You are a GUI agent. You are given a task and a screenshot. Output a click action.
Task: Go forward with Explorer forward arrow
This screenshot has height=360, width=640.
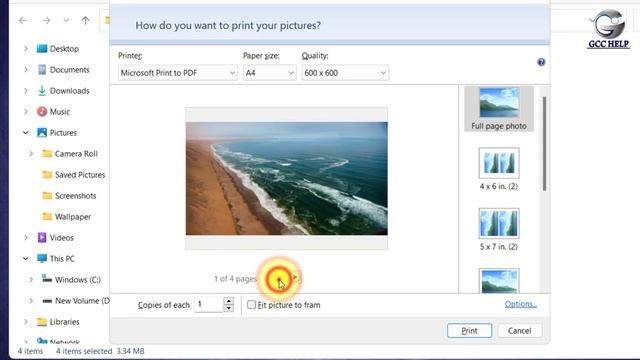[46, 20]
